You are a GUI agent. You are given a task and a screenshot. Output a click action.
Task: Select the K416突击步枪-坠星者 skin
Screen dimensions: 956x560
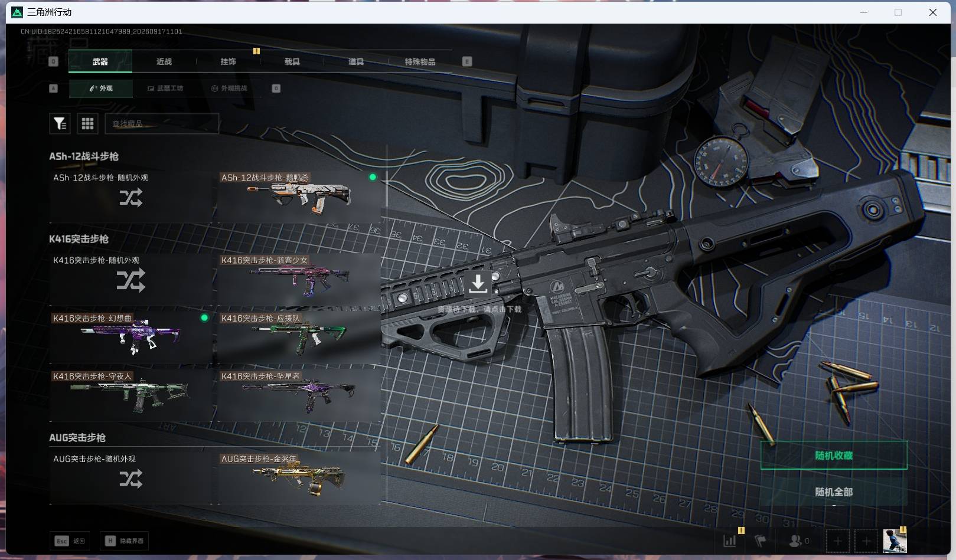pyautogui.click(x=299, y=395)
